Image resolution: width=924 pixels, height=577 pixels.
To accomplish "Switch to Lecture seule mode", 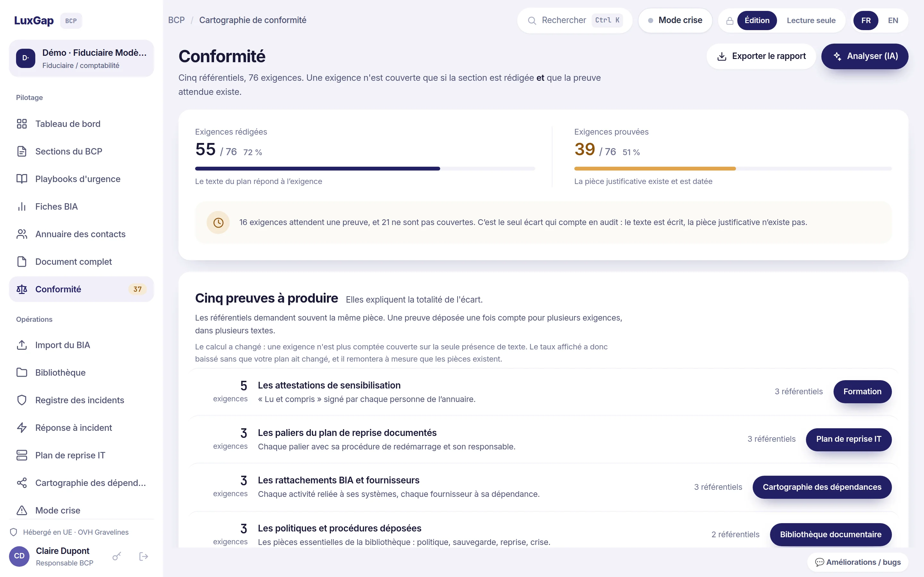I will [x=811, y=21].
